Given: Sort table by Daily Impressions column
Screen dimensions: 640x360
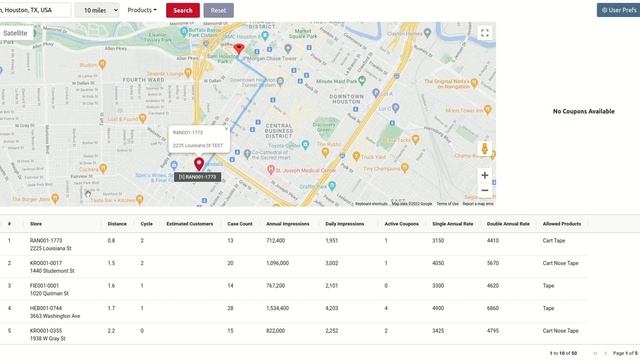Looking at the screenshot, I should coord(344,224).
